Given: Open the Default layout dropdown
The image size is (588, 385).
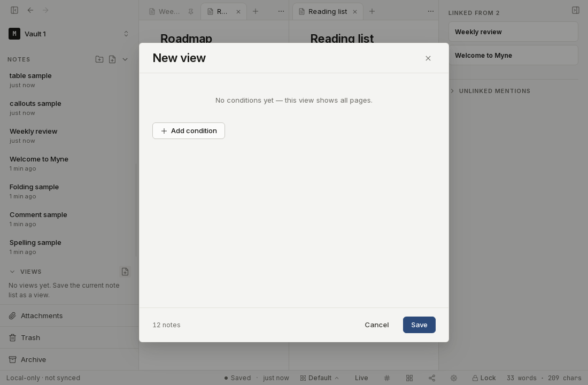Looking at the screenshot, I should pyautogui.click(x=320, y=378).
